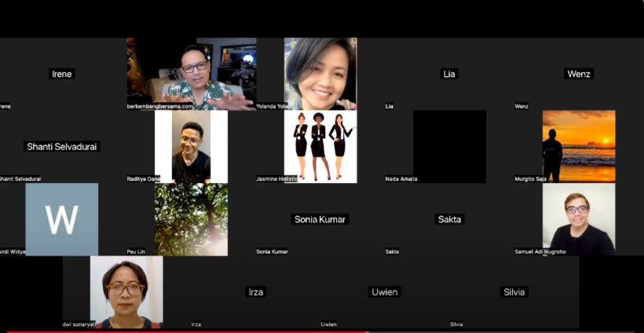Select Irene's participant tile
Image resolution: width=644 pixels, height=333 pixels.
coord(61,74)
